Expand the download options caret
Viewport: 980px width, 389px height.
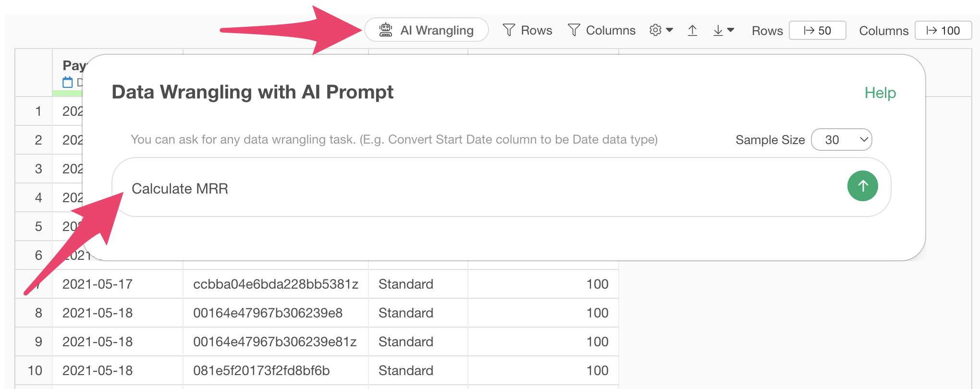pos(731,30)
